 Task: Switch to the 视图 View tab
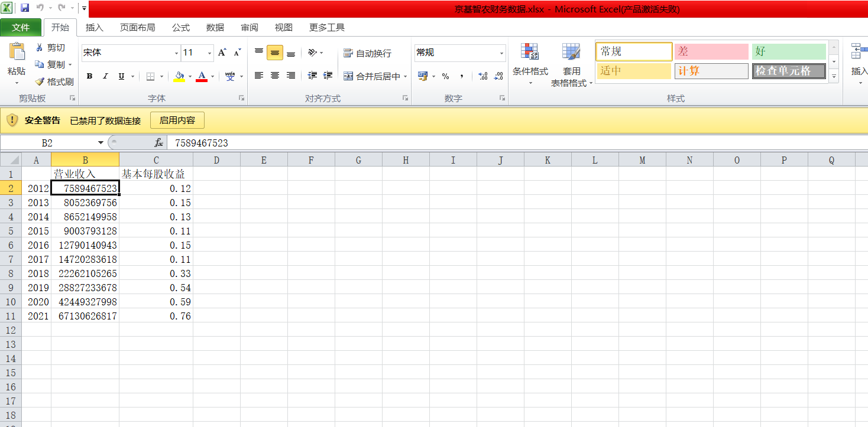tap(284, 27)
